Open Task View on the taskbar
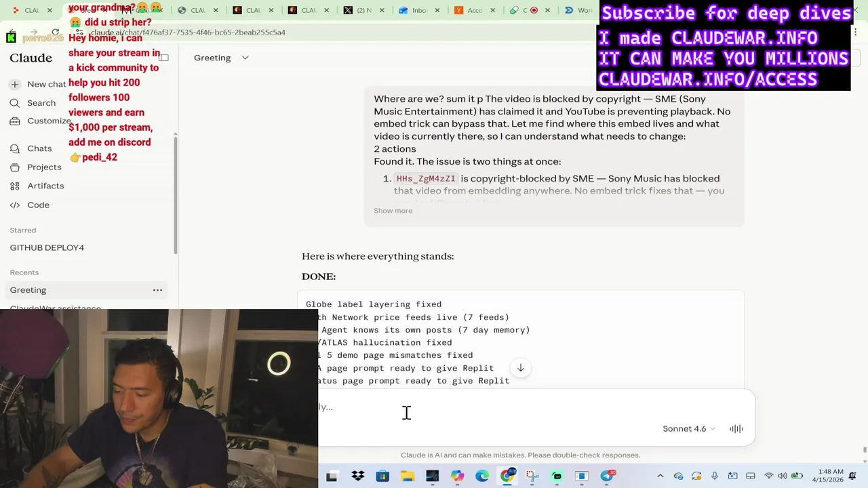This screenshot has height=488, width=868. 332,476
